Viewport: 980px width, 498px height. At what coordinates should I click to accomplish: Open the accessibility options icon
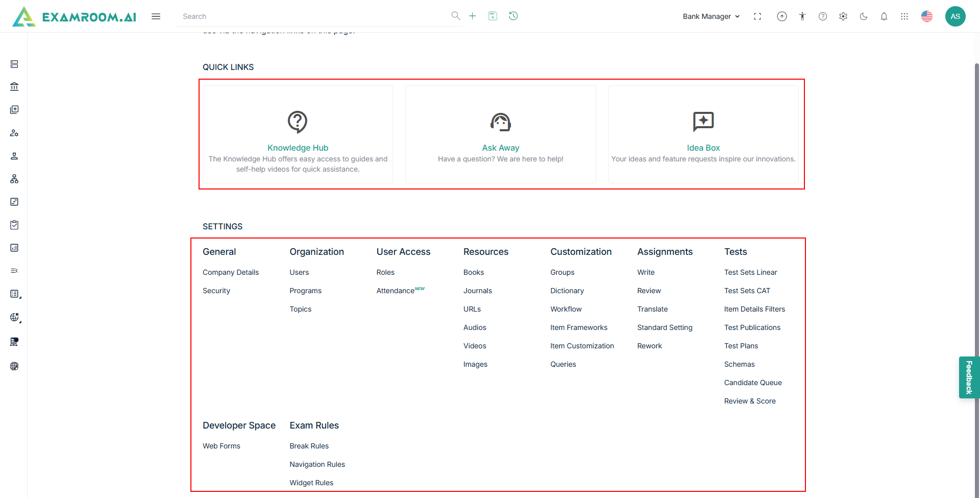pyautogui.click(x=802, y=16)
